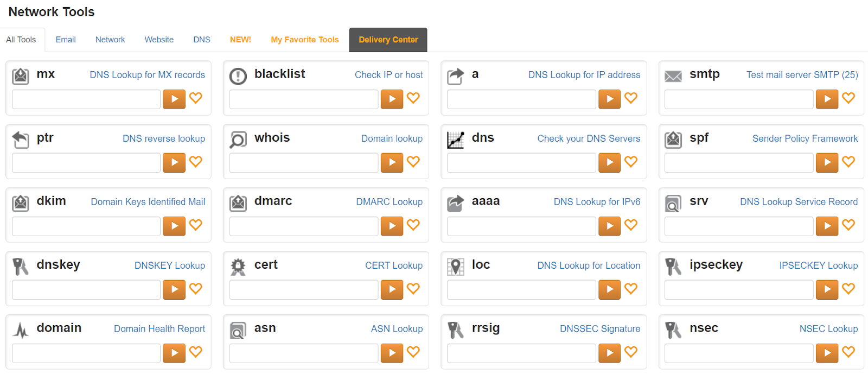
Task: Open DNS Lookup for MX records link
Action: pos(148,75)
